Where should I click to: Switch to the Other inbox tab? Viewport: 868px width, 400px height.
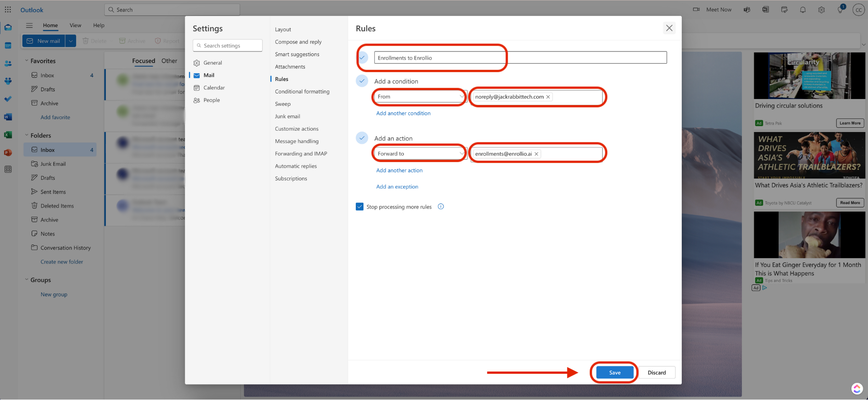tap(169, 61)
